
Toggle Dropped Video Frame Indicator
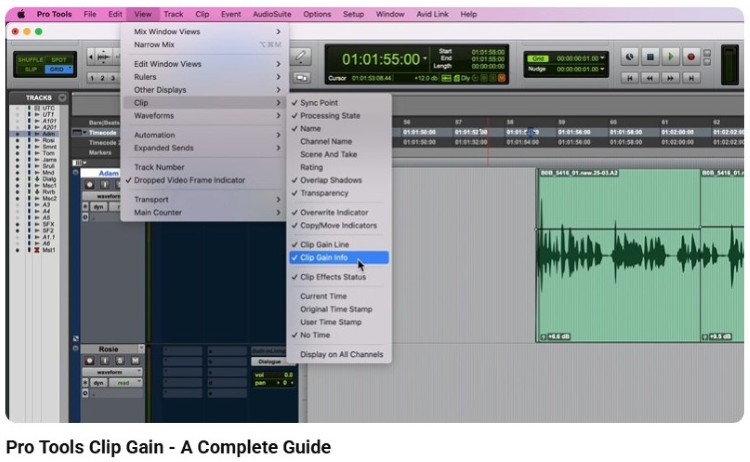click(204, 180)
